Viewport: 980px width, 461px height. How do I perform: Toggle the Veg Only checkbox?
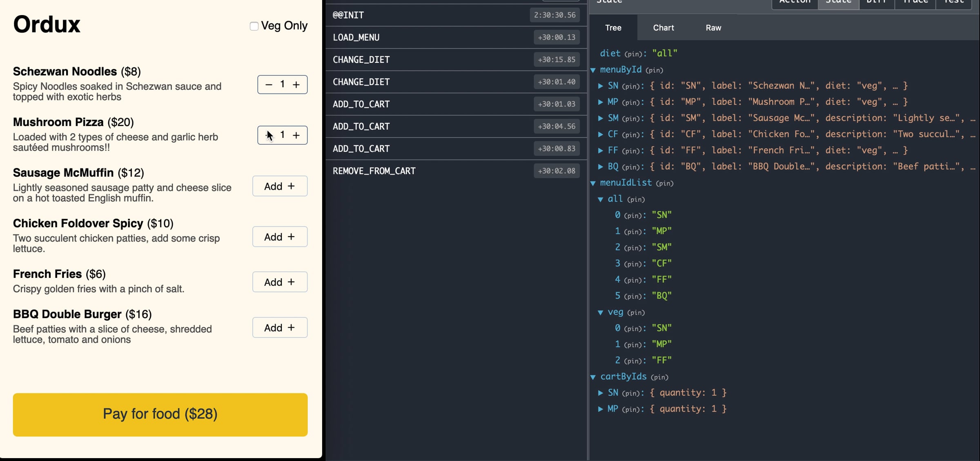point(254,26)
